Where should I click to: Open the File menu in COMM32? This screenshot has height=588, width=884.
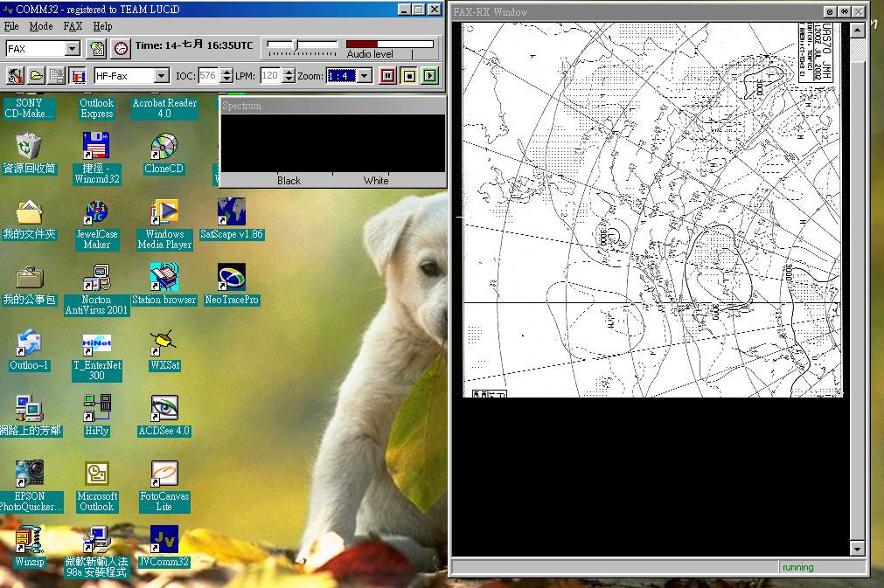pyautogui.click(x=11, y=26)
